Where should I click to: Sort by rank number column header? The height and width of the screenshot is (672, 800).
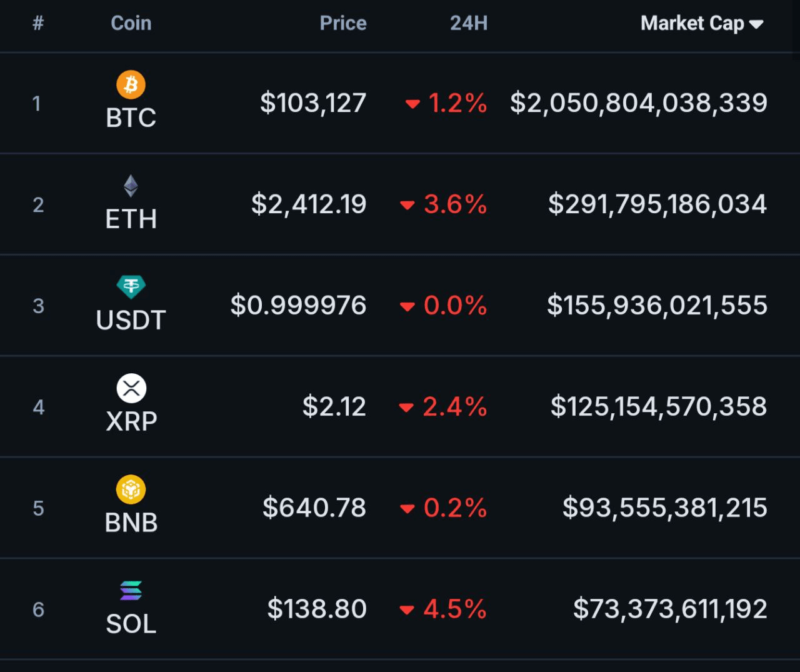pos(38,23)
